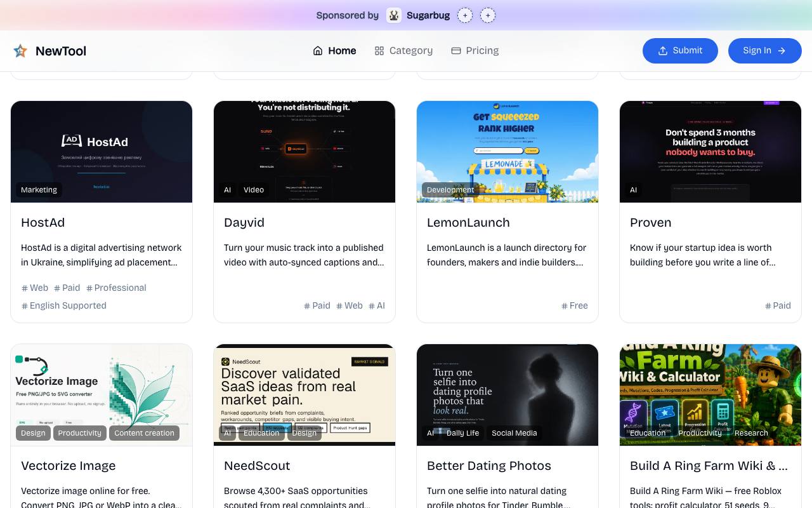Click the #Paid tag on HostAd

click(x=67, y=288)
